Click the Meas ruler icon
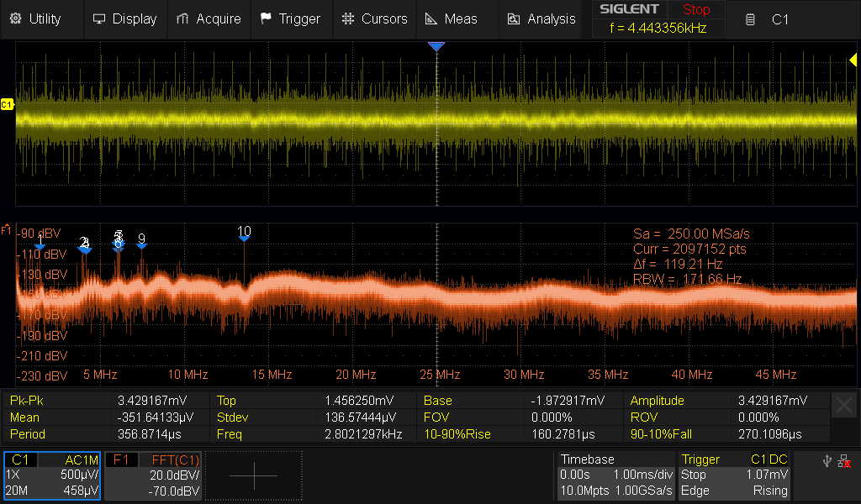861x504 pixels. click(430, 18)
